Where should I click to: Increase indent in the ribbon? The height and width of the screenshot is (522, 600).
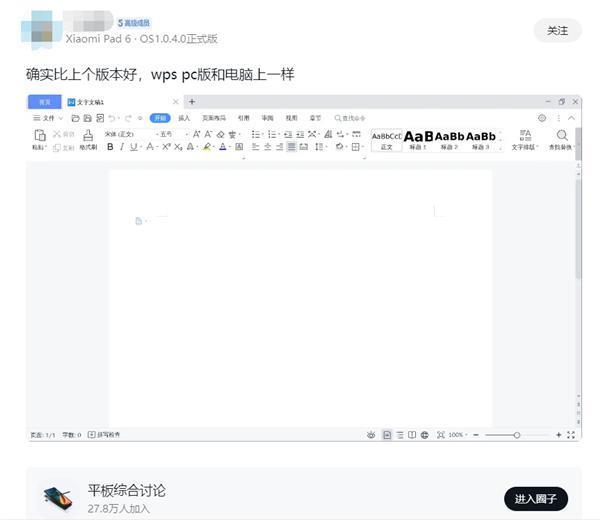point(300,134)
